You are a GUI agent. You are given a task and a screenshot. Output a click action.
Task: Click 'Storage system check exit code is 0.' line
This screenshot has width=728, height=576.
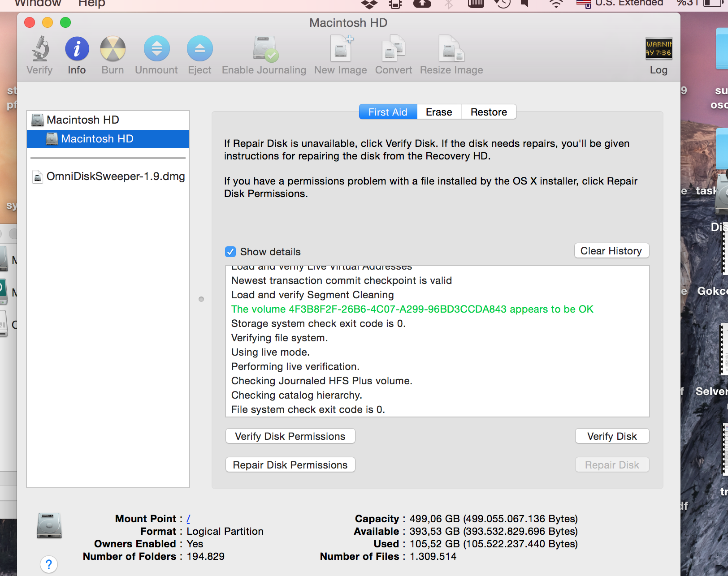(318, 323)
